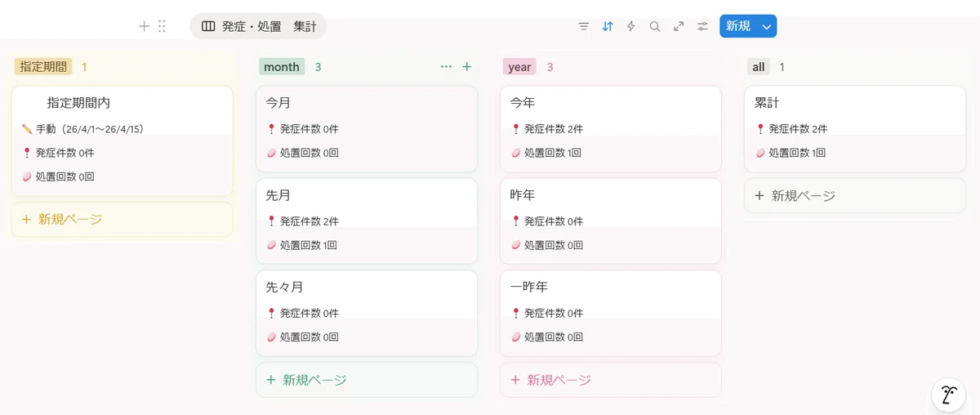Click count 1 beside 指定期間 label

coord(84,67)
